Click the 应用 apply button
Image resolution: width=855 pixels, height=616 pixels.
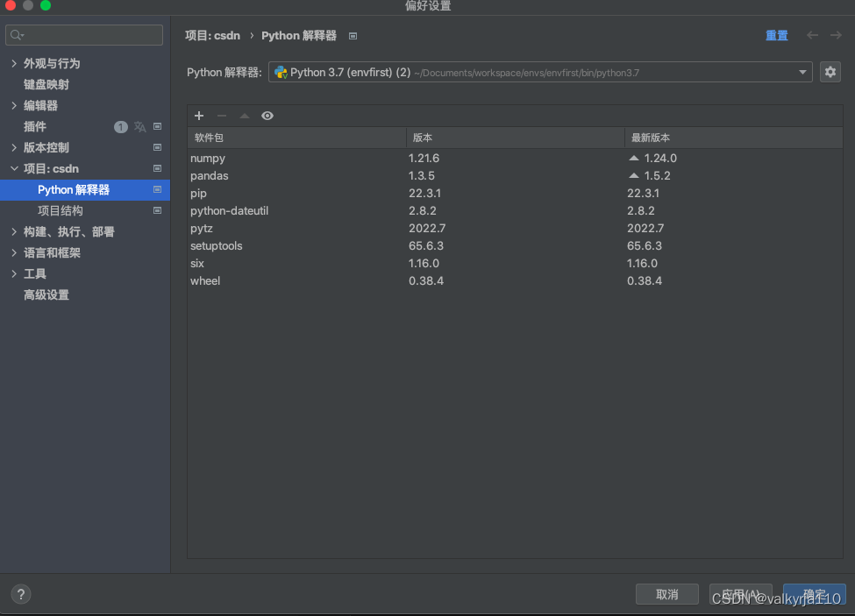(740, 594)
